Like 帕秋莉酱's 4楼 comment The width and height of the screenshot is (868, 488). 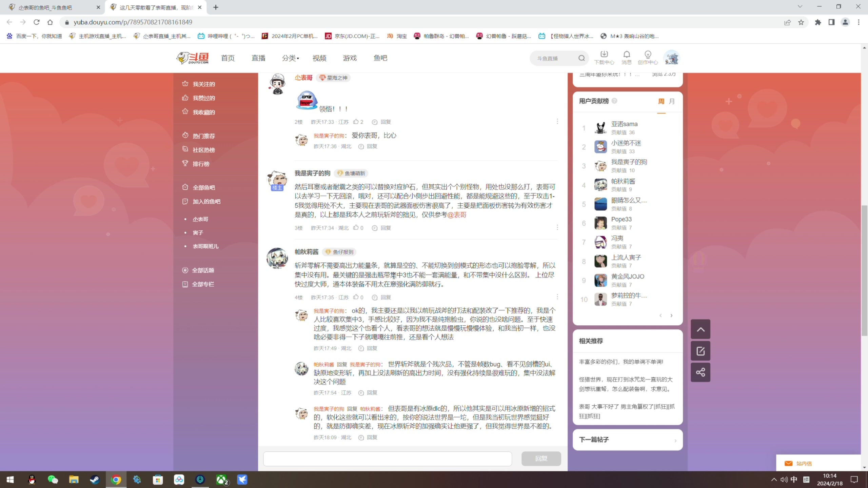tap(355, 297)
